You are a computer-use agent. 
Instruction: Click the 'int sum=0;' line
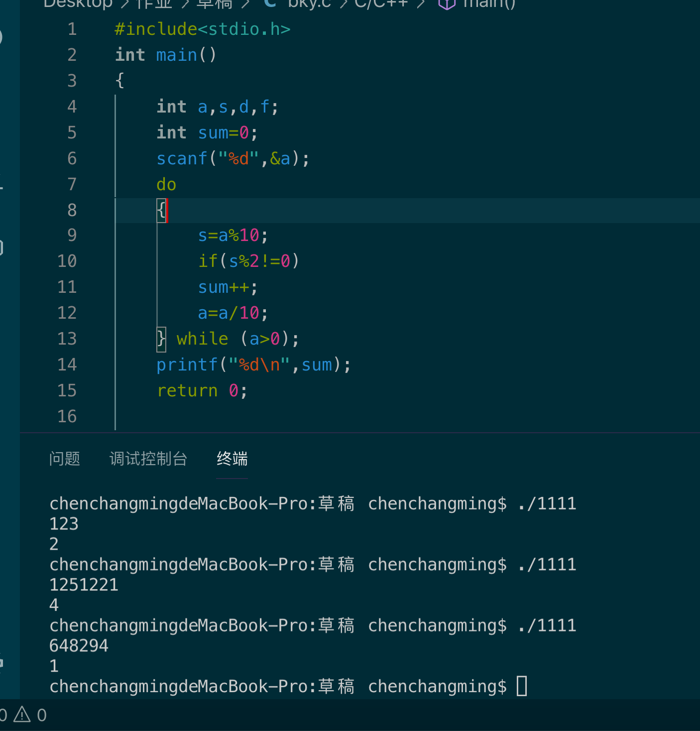pos(207,132)
